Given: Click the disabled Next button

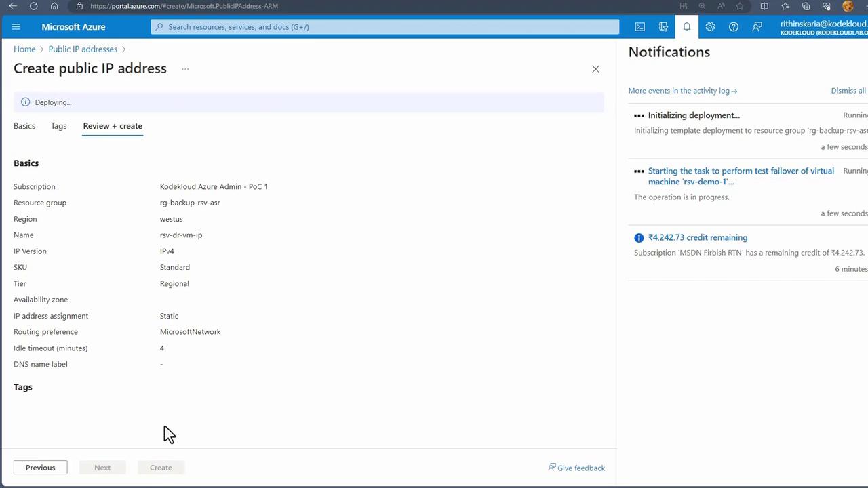Looking at the screenshot, I should pos(102,468).
